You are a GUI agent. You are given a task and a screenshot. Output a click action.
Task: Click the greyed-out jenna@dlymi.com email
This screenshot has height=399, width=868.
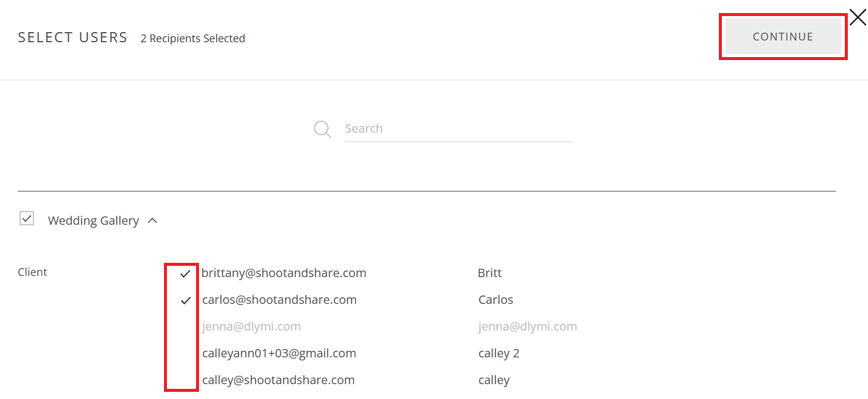pyautogui.click(x=251, y=326)
